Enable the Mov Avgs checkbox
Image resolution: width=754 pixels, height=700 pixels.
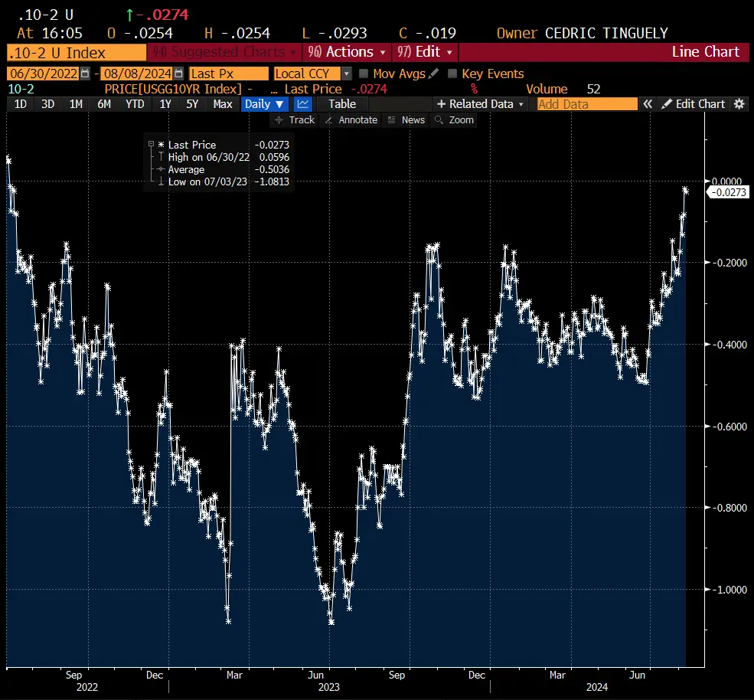[364, 74]
